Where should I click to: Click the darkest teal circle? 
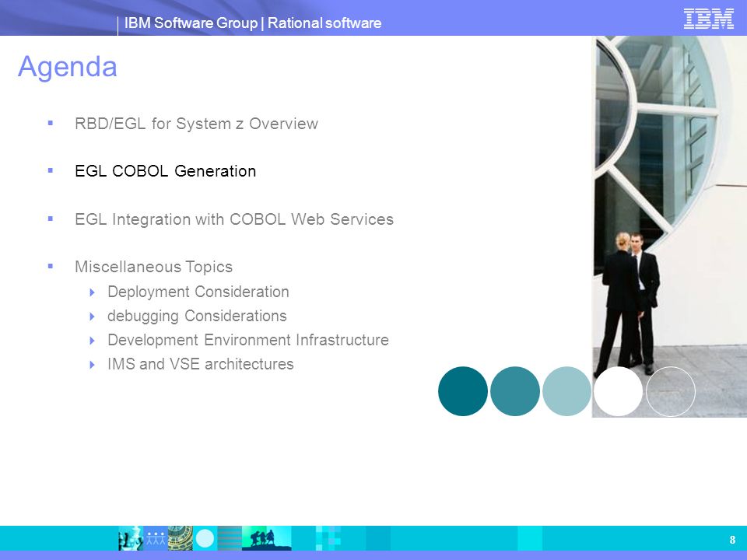click(x=462, y=391)
